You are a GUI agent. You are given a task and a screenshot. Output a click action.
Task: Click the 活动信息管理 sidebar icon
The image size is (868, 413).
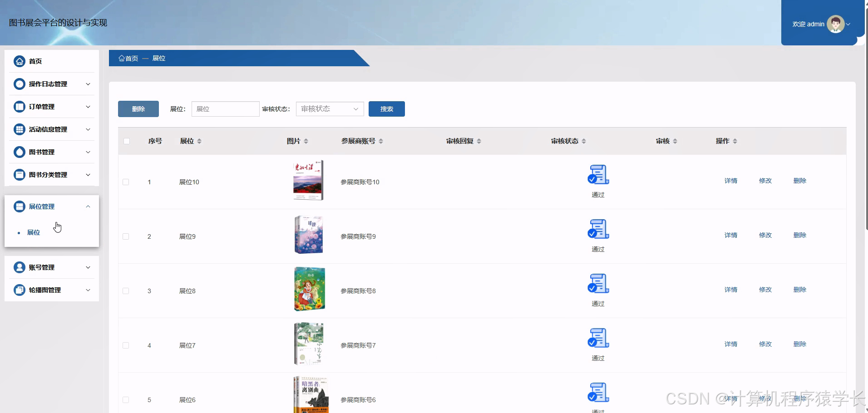tap(19, 129)
